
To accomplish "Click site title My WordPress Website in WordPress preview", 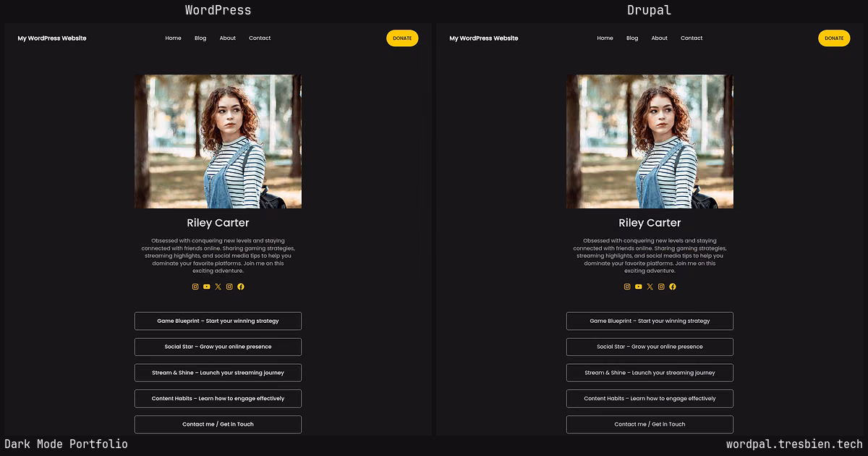I will coord(52,38).
